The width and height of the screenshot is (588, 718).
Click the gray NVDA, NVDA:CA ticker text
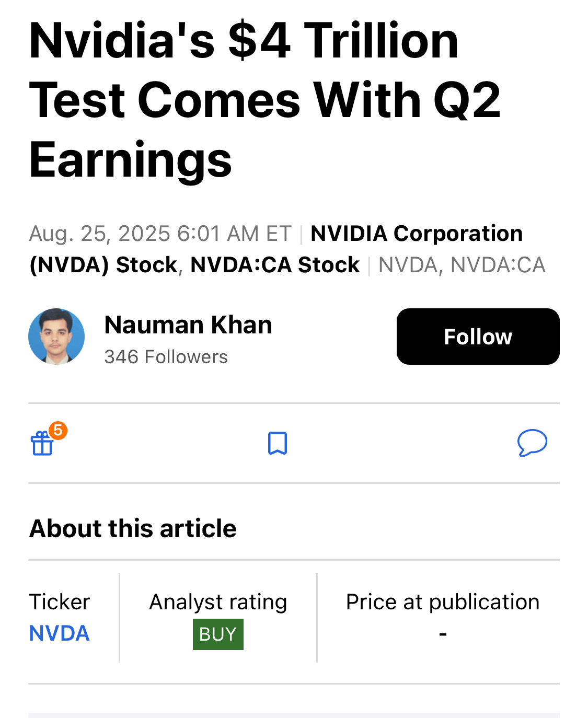point(462,265)
